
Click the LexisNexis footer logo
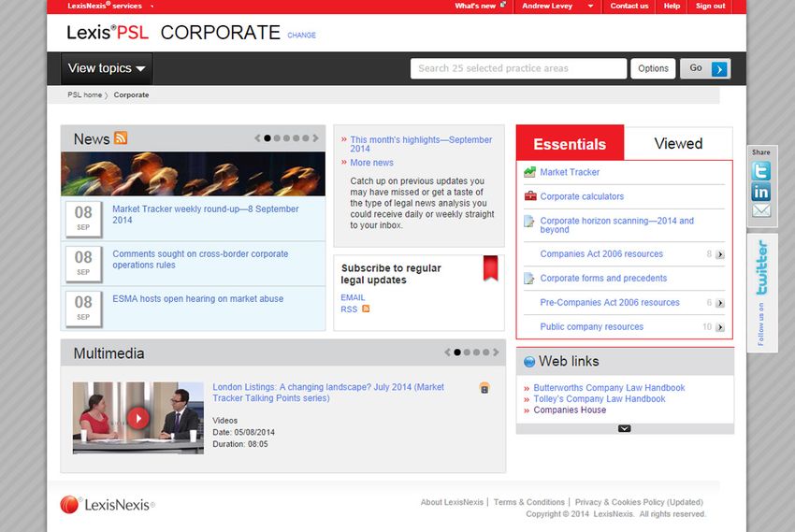point(108,505)
